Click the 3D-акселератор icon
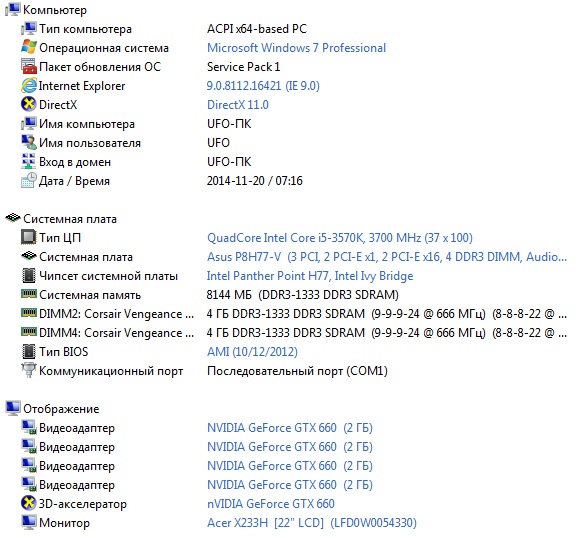The image size is (583, 538). coord(29,503)
